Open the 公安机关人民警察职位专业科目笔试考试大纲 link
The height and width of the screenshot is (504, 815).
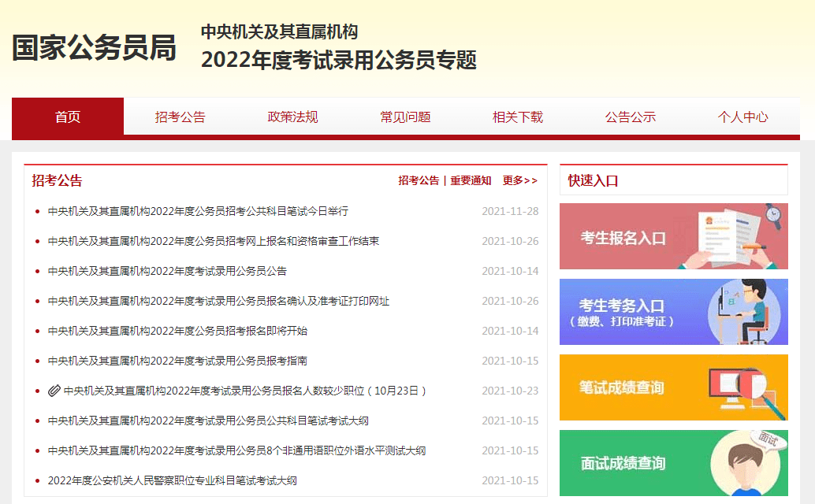click(x=173, y=480)
